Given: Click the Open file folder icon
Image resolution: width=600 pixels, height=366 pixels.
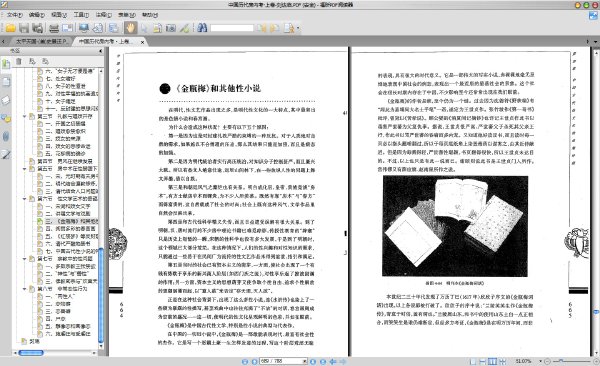Looking at the screenshot, I should pos(11,28).
